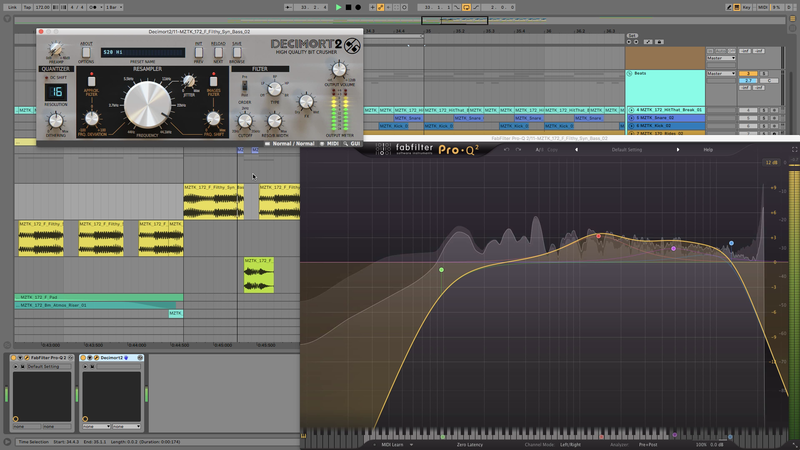Toggle the metronome button
The height and width of the screenshot is (450, 800).
pos(93,7)
